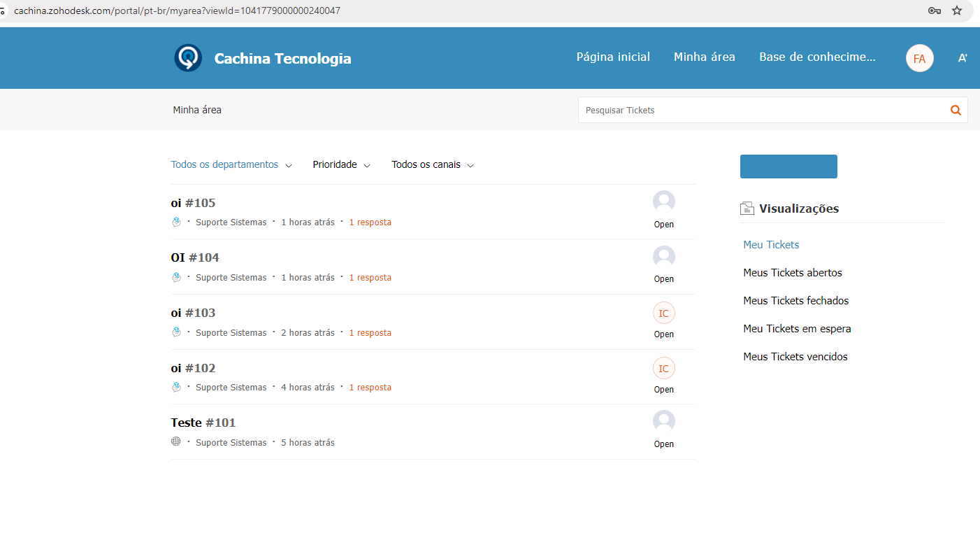Image resolution: width=980 pixels, height=559 pixels.
Task: Open Base de conhecimento menu item
Action: click(x=817, y=57)
